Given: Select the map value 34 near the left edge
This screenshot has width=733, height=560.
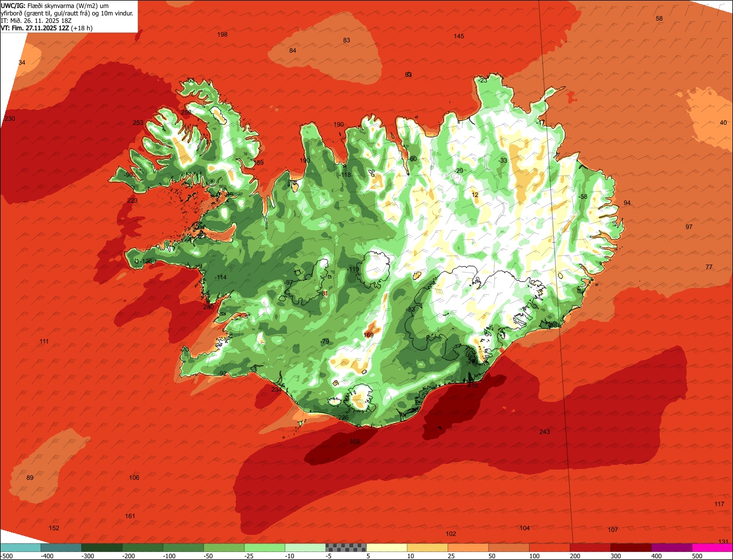Looking at the screenshot, I should [22, 63].
